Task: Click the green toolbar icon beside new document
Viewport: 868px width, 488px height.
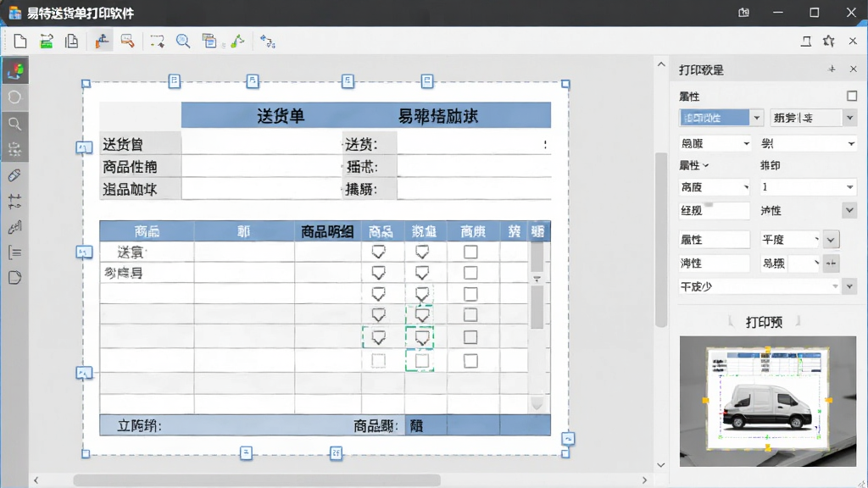Action: pos(47,41)
